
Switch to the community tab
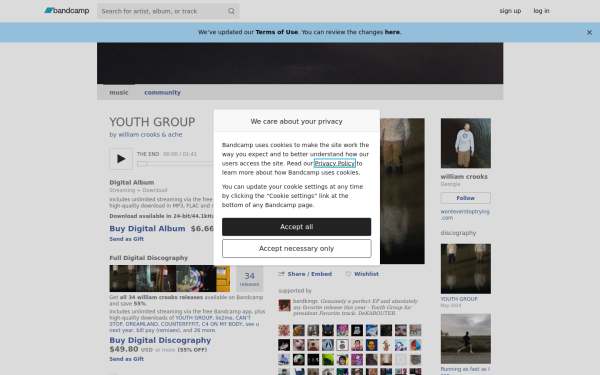click(x=162, y=93)
